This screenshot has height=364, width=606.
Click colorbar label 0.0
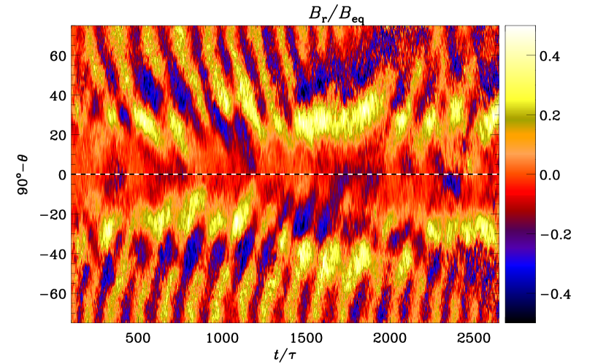(550, 175)
